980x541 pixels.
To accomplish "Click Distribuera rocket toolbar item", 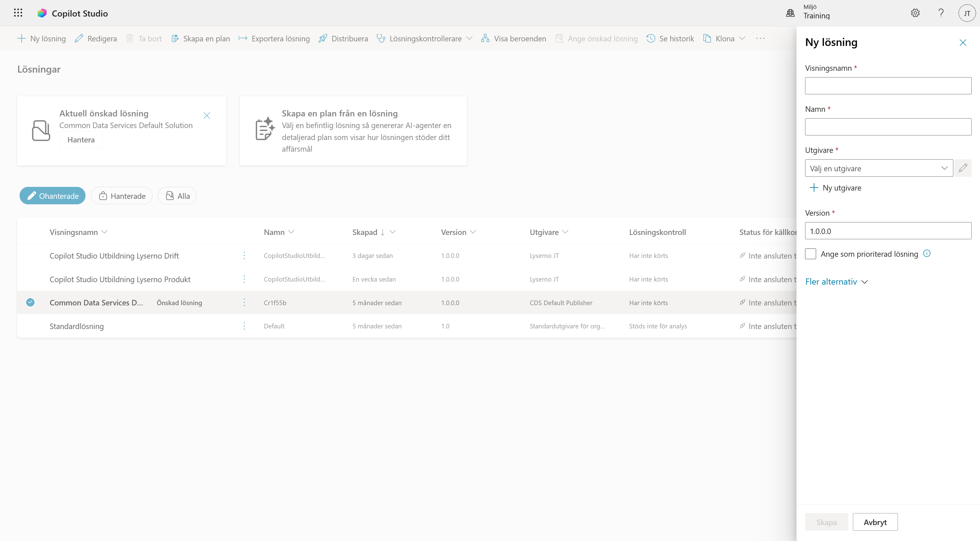I will 343,38.
